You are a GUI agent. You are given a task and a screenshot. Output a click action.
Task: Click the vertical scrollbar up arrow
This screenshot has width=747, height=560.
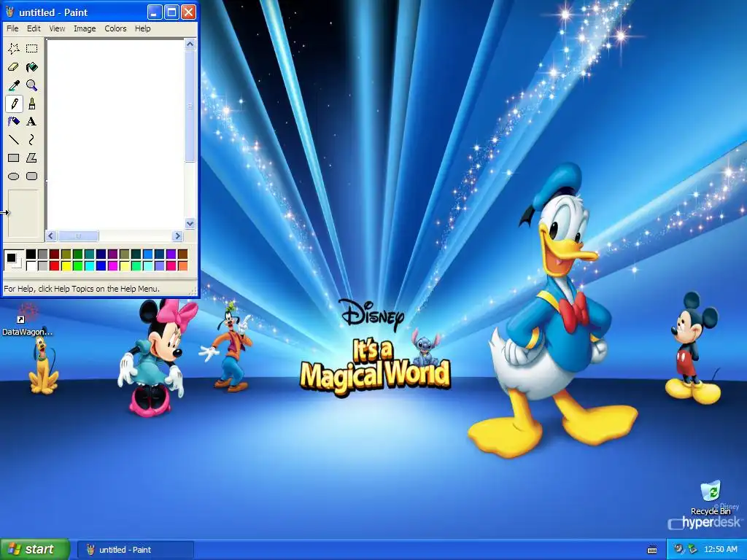coord(190,44)
